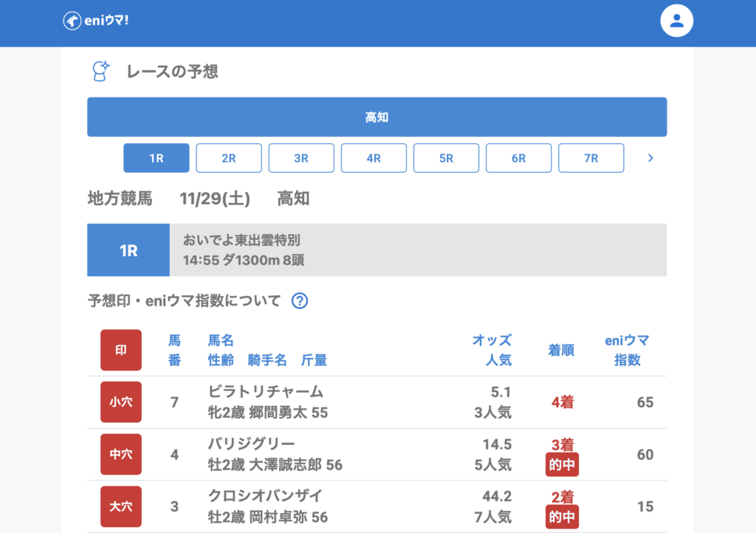756x533 pixels.
Task: Open horse ビラトリチャーム details
Action: point(266,392)
